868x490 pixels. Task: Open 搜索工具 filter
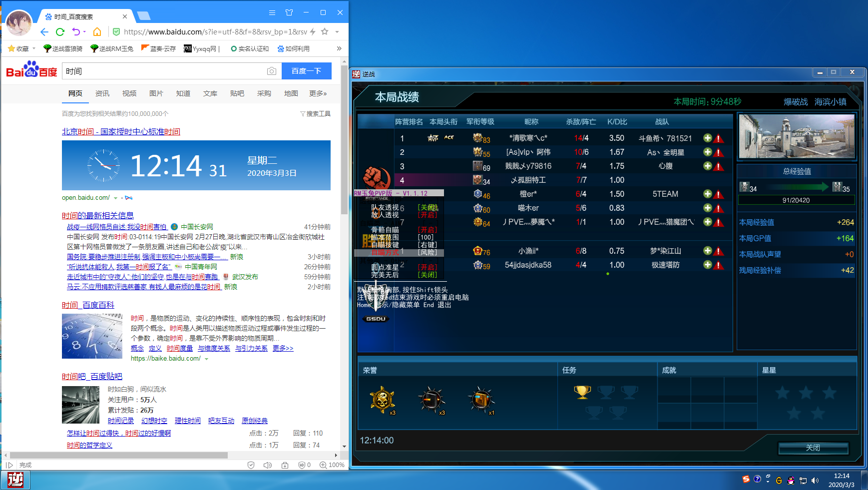[316, 114]
